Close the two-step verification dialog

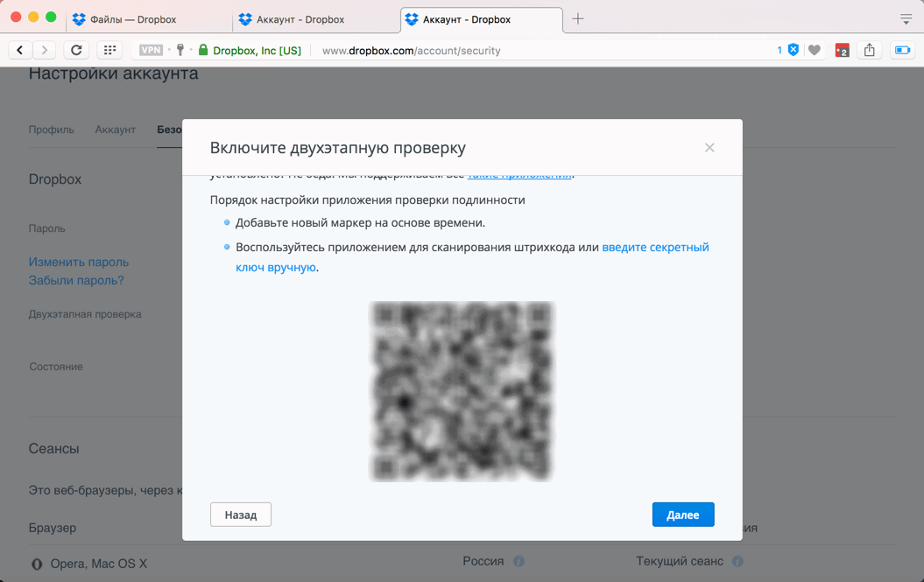709,148
